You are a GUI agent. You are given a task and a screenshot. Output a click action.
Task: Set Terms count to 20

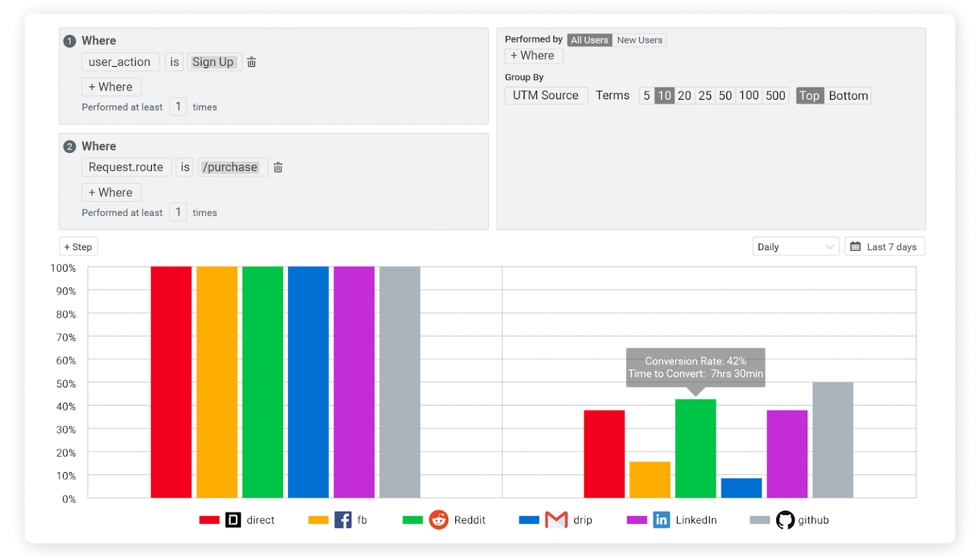pos(685,96)
